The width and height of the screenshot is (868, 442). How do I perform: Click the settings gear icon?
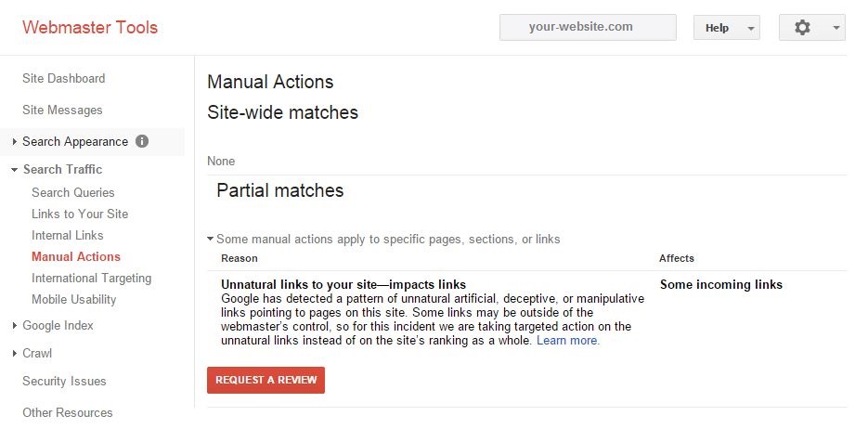pos(802,27)
